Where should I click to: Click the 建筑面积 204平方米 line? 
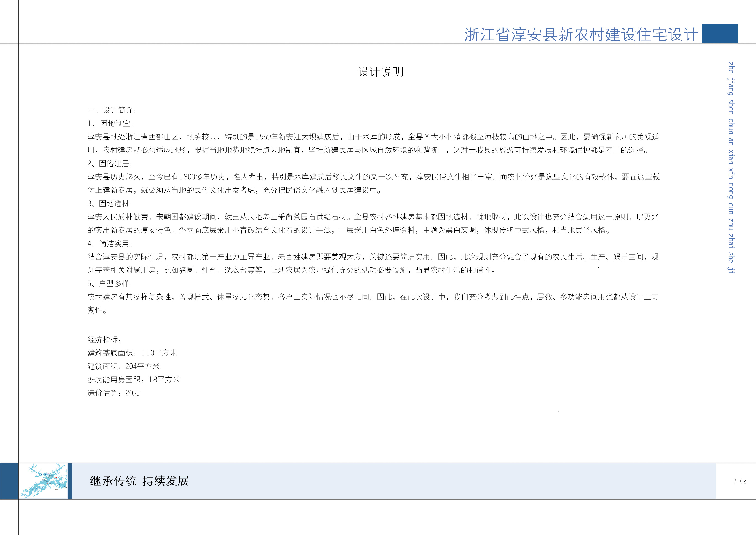[123, 366]
